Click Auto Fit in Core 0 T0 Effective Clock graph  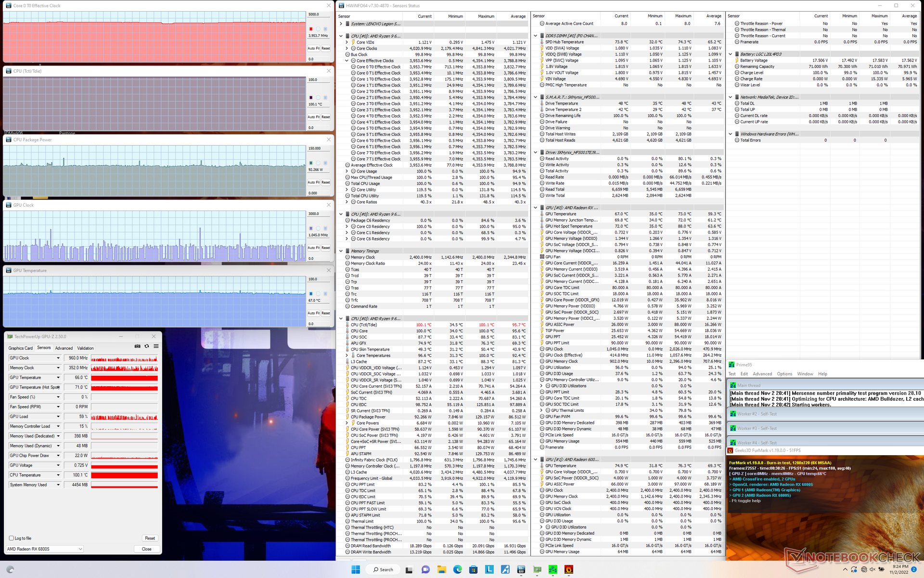coord(314,48)
